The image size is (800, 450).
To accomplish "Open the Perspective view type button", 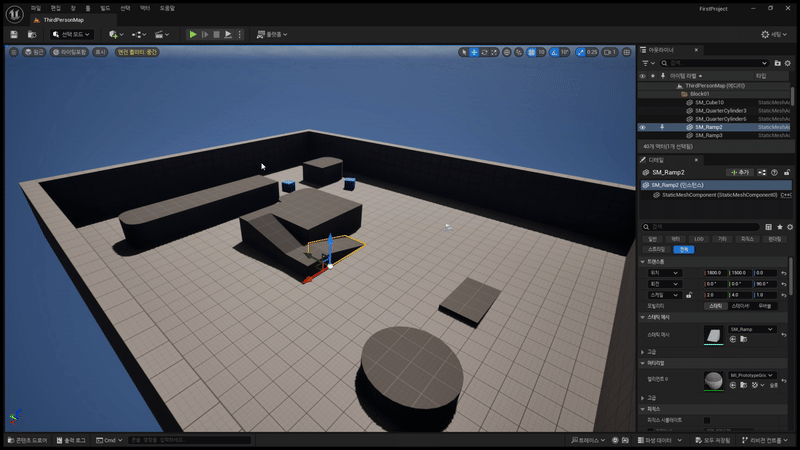I will click(34, 52).
